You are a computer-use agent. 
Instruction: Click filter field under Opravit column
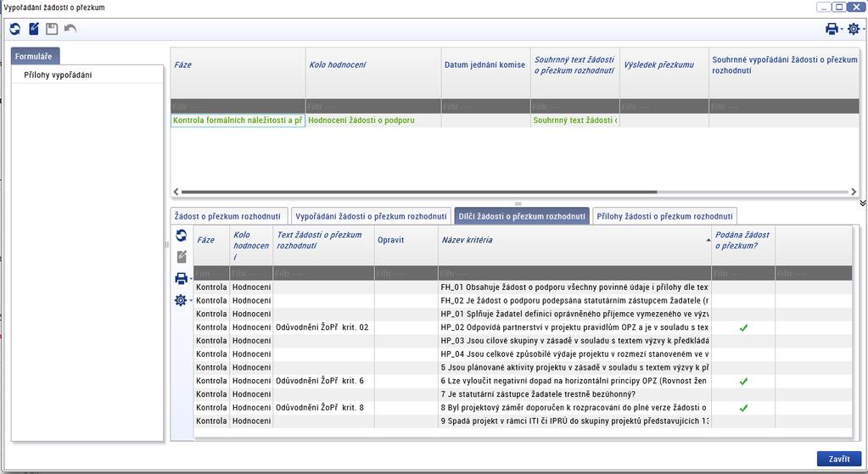[406, 273]
